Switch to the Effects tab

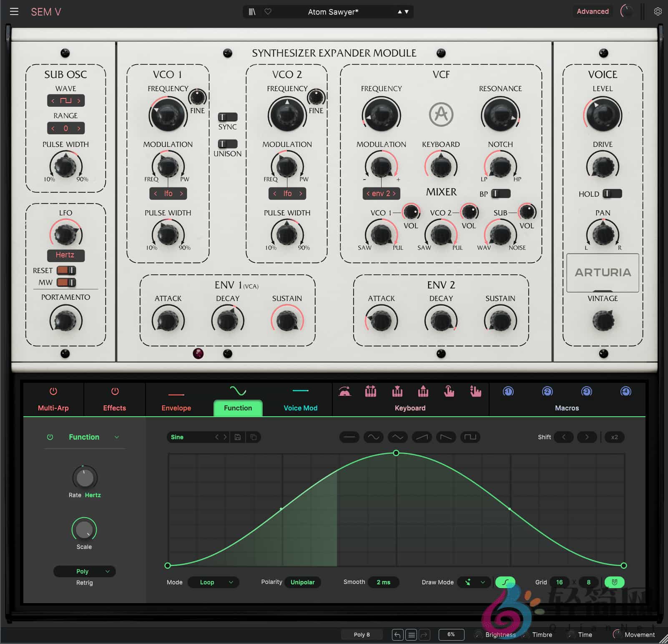click(x=114, y=400)
